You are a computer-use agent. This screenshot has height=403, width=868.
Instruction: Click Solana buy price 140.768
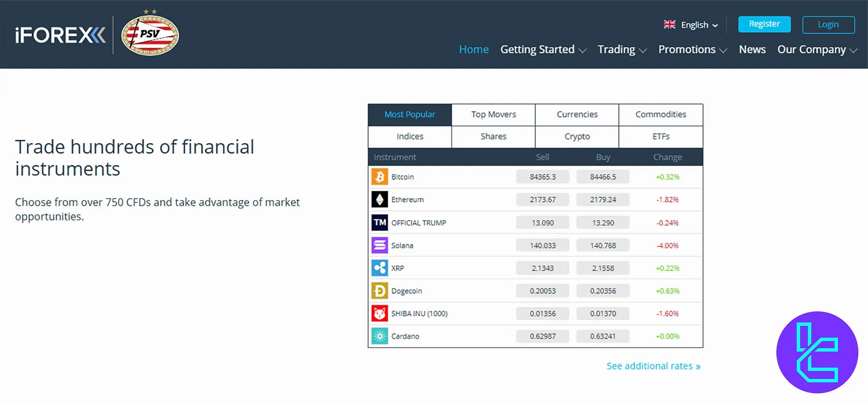coord(603,245)
